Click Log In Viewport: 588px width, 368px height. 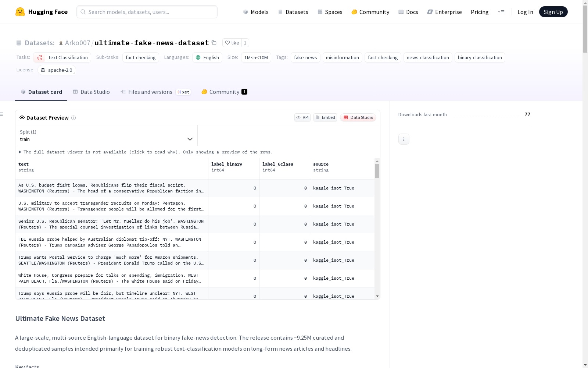525,12
